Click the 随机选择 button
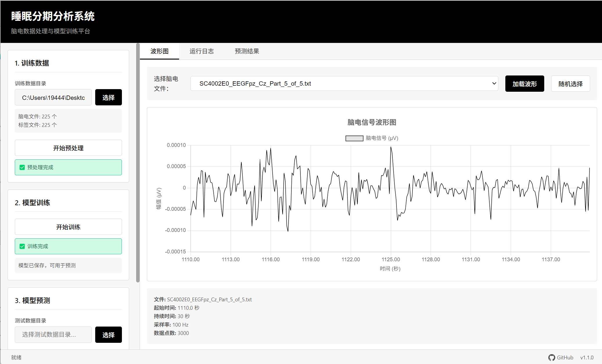Viewport: 602px width, 364px height. (570, 84)
